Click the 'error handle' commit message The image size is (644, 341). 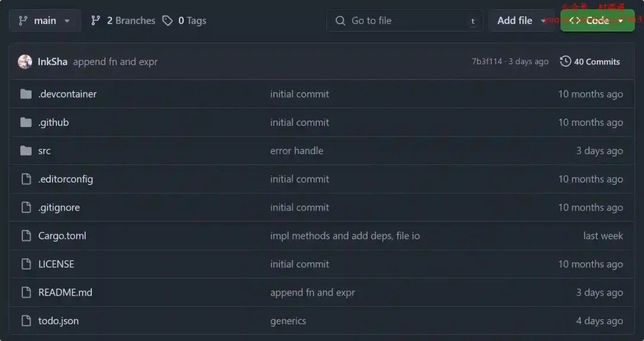(x=296, y=151)
